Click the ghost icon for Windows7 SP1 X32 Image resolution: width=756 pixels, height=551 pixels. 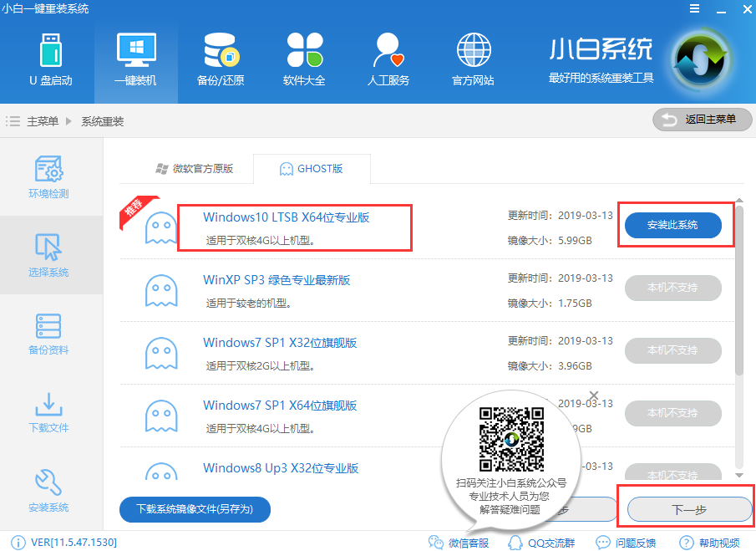pos(161,353)
